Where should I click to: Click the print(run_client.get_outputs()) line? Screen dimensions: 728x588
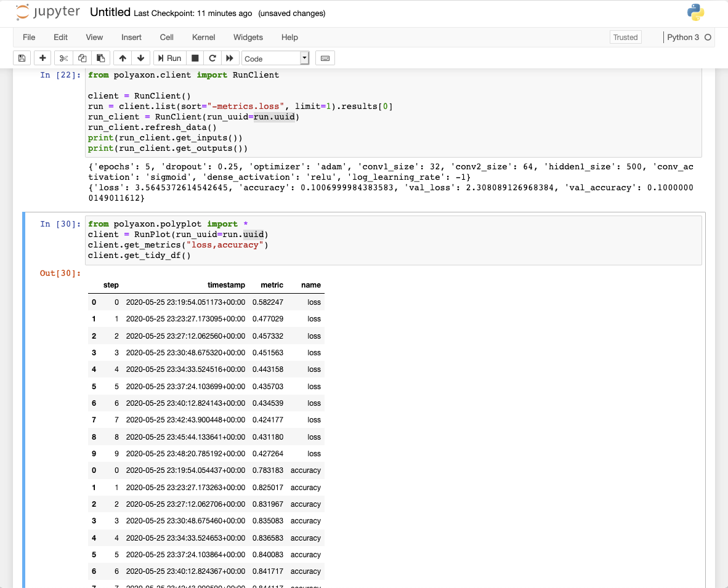168,148
